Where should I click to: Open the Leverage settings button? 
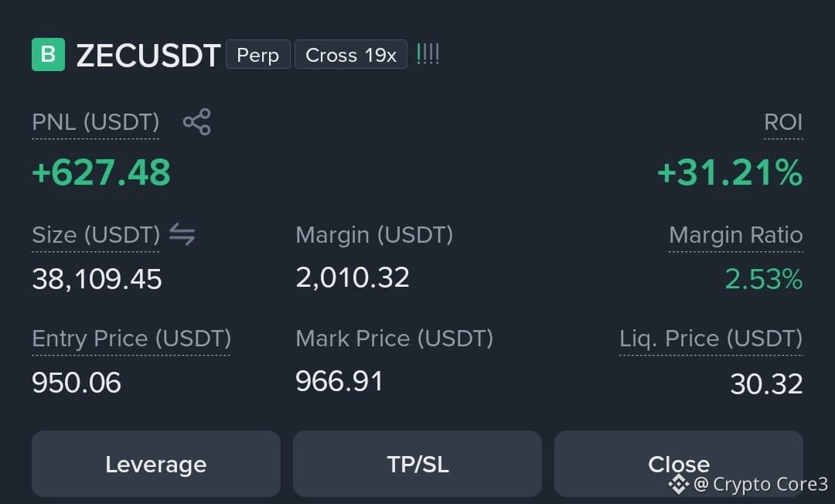tap(156, 464)
